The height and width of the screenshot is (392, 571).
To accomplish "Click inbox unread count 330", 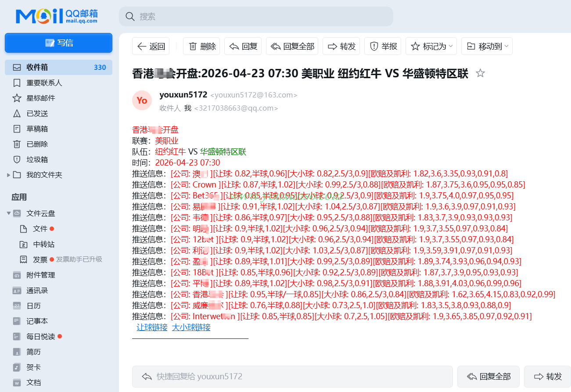I will tap(100, 67).
